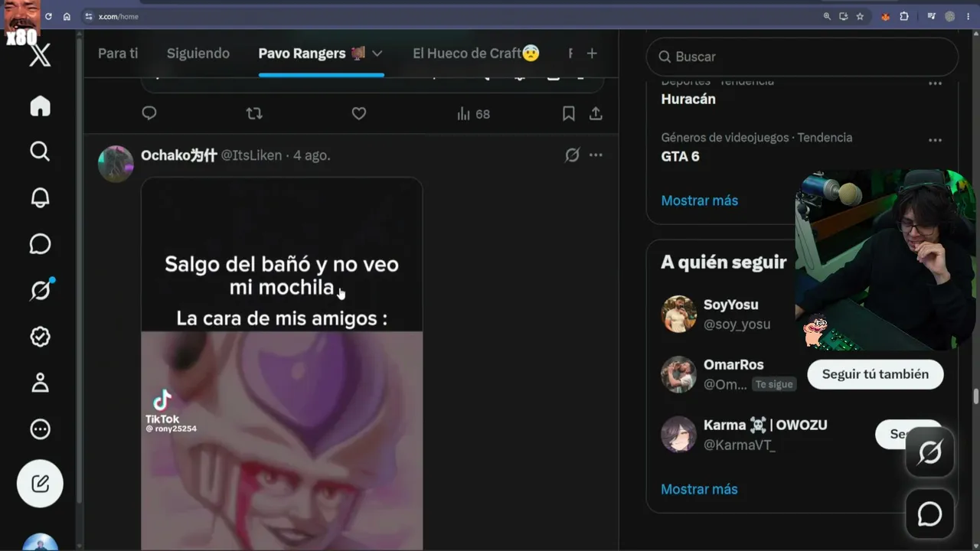Click the X logo in the sidebar
Screen dimensions: 980x551
(x=40, y=55)
